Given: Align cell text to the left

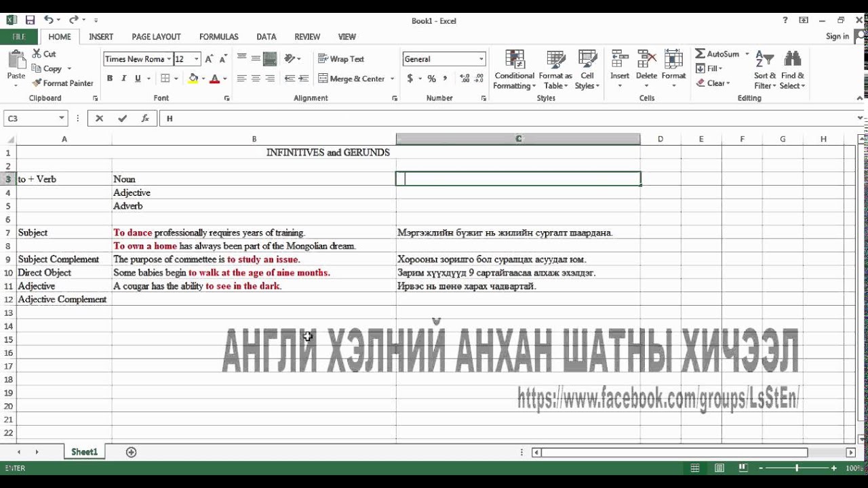Looking at the screenshot, I should pos(241,79).
